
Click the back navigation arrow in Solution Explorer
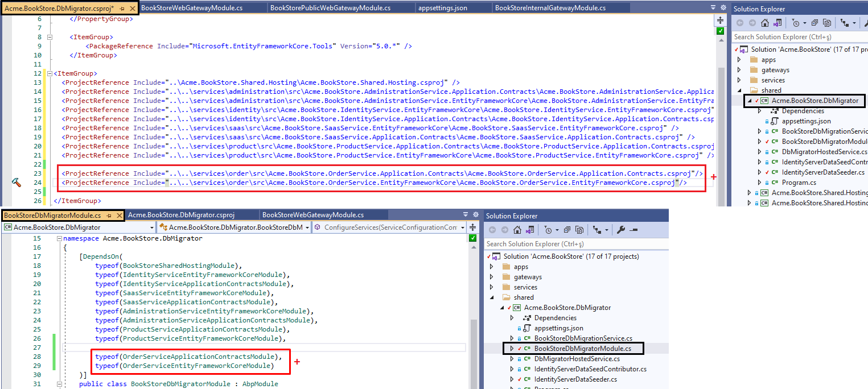click(x=739, y=23)
